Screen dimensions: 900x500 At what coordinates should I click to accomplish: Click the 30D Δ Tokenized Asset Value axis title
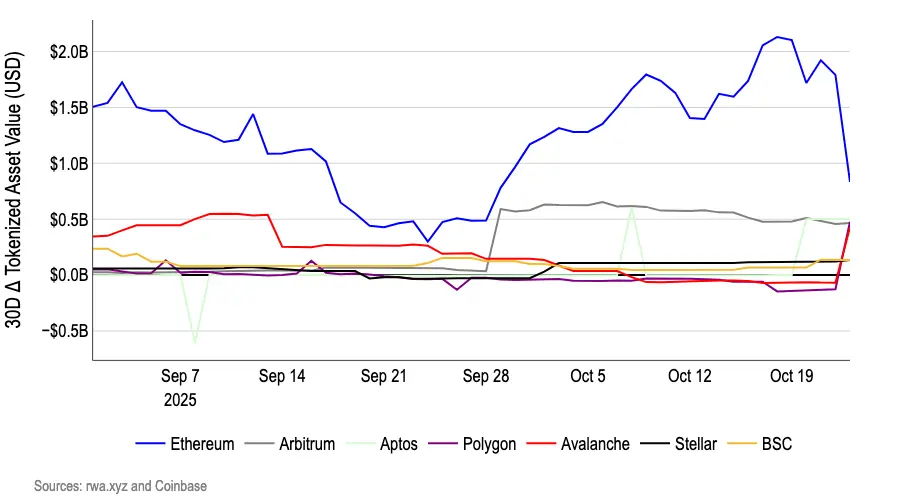click(13, 190)
